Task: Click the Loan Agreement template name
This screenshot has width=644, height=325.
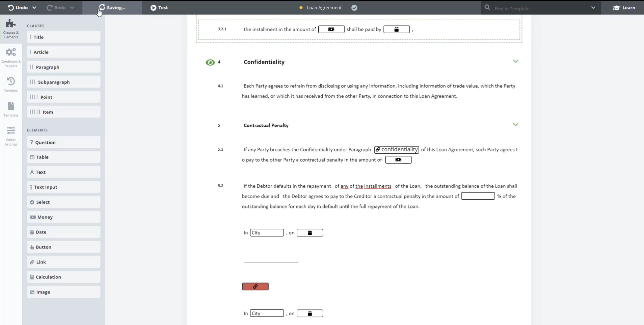Action: click(x=324, y=7)
